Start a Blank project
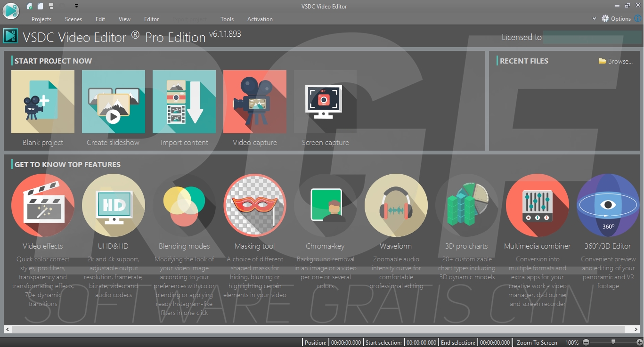 coord(43,102)
